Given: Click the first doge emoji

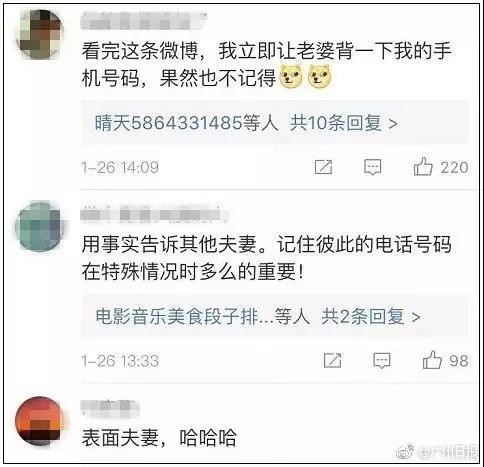Looking at the screenshot, I should click(291, 77).
